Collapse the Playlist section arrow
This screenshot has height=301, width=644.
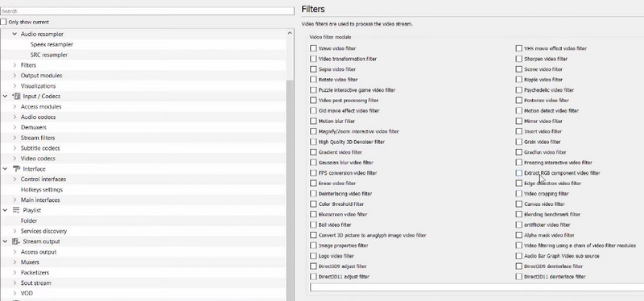(x=5, y=210)
